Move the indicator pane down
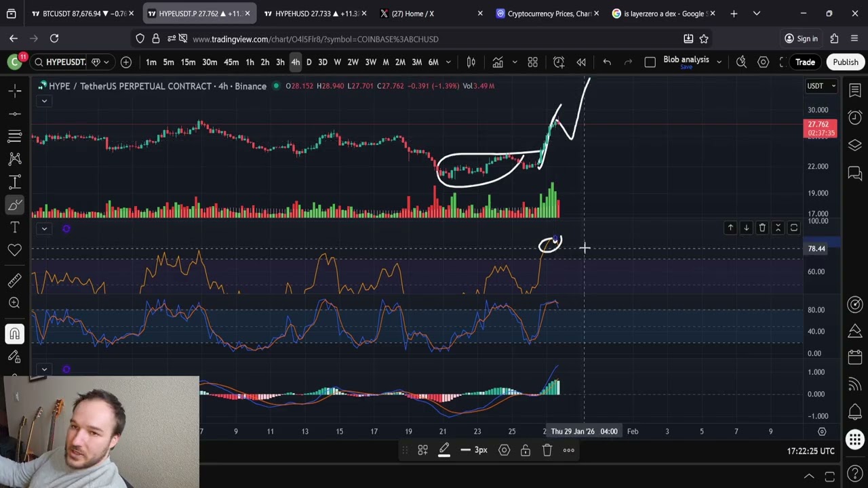 pyautogui.click(x=746, y=228)
